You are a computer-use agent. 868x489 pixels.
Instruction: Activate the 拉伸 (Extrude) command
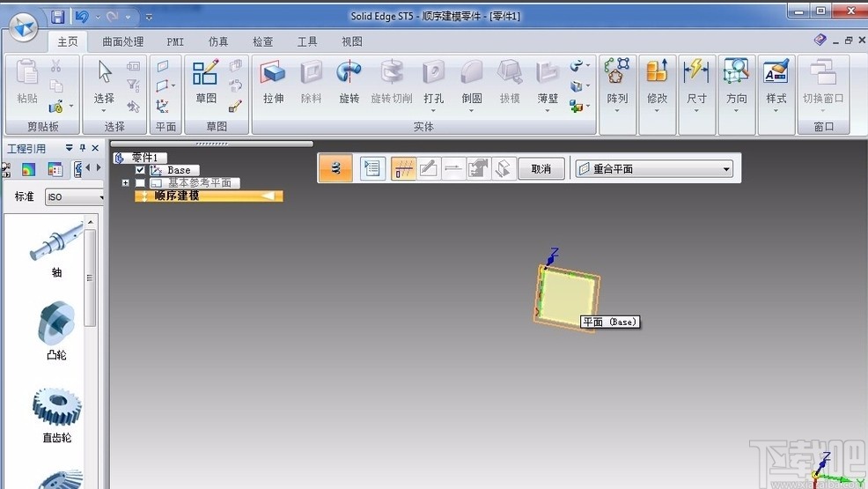274,81
